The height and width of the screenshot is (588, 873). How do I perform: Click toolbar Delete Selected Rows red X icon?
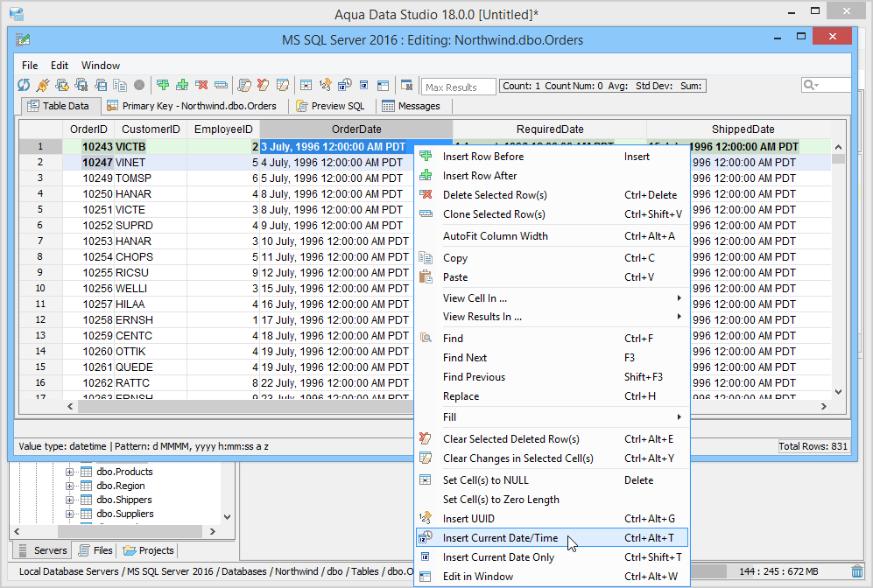[201, 85]
